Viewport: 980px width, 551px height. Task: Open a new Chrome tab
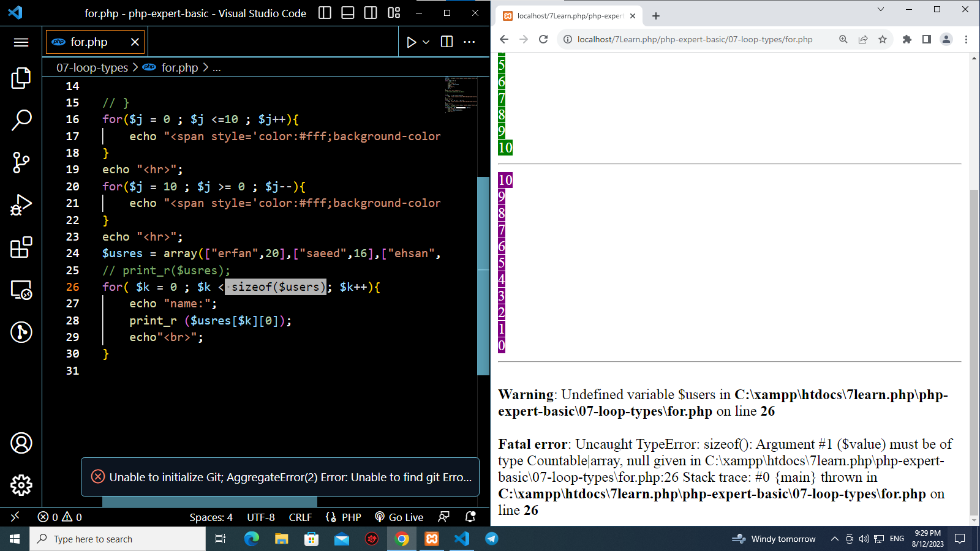pos(656,16)
